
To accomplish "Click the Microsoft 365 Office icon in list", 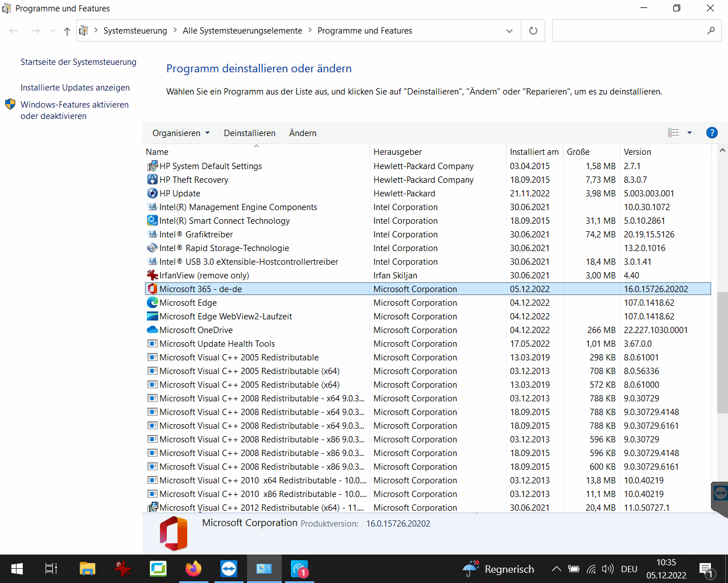I will [153, 289].
